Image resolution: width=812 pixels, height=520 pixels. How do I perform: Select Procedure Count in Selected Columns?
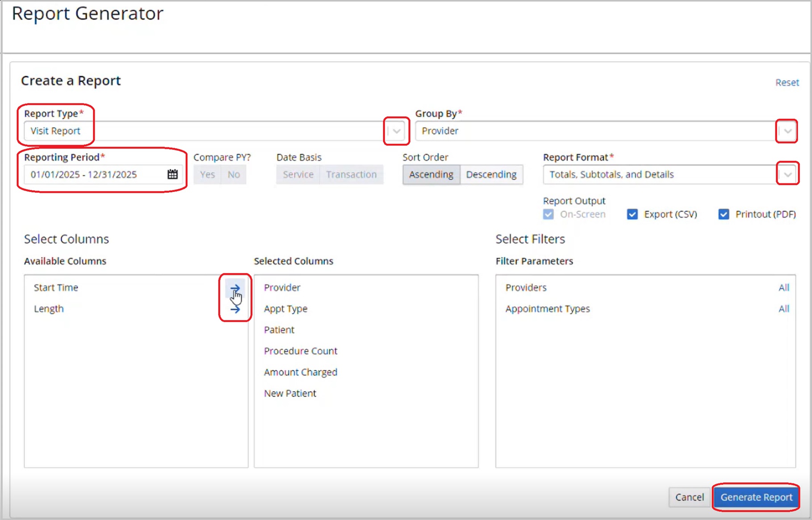301,351
